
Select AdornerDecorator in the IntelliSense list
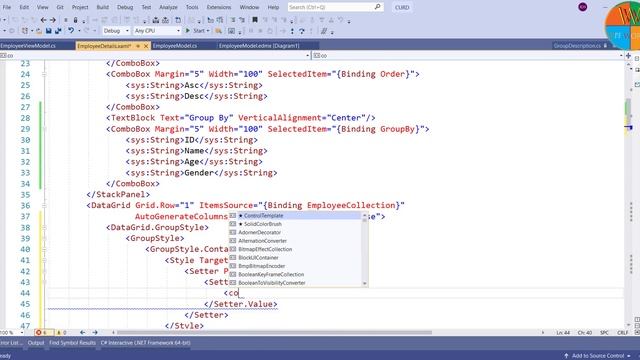pos(295,233)
